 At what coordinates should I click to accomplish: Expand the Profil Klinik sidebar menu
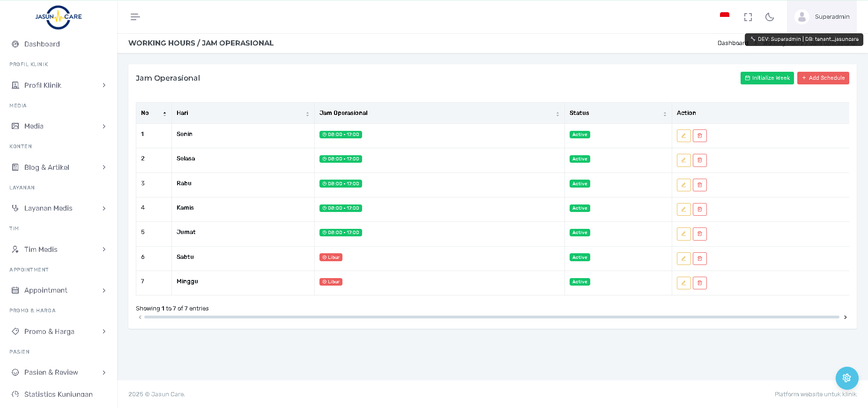(x=59, y=85)
